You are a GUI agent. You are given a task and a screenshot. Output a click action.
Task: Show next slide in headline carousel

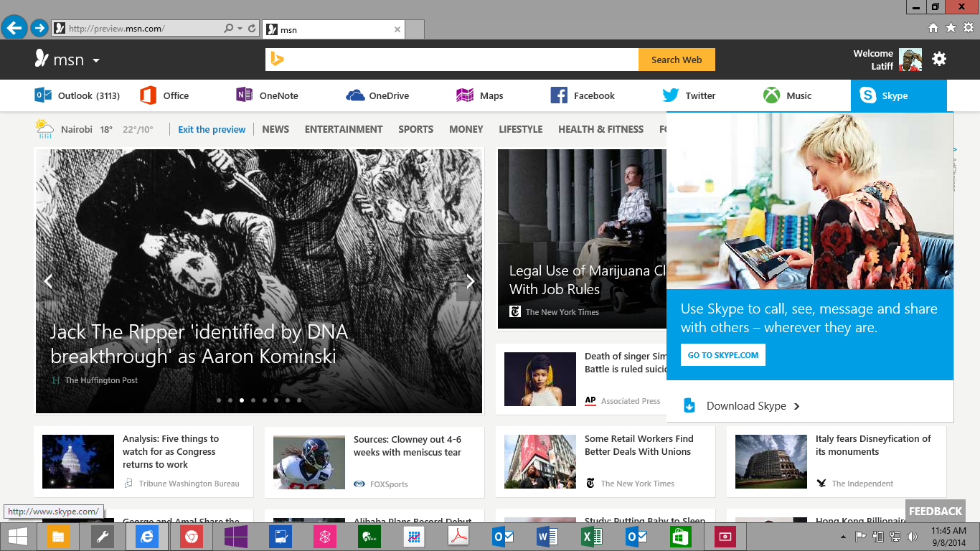(x=471, y=281)
